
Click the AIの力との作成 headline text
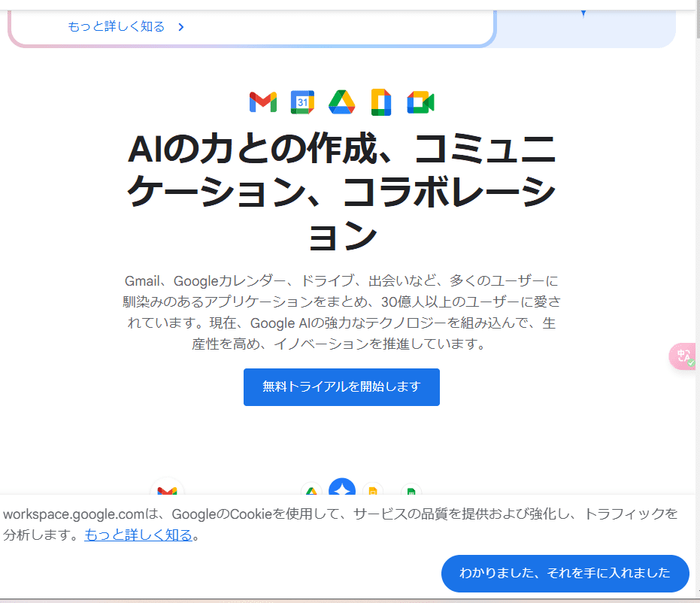click(x=341, y=192)
